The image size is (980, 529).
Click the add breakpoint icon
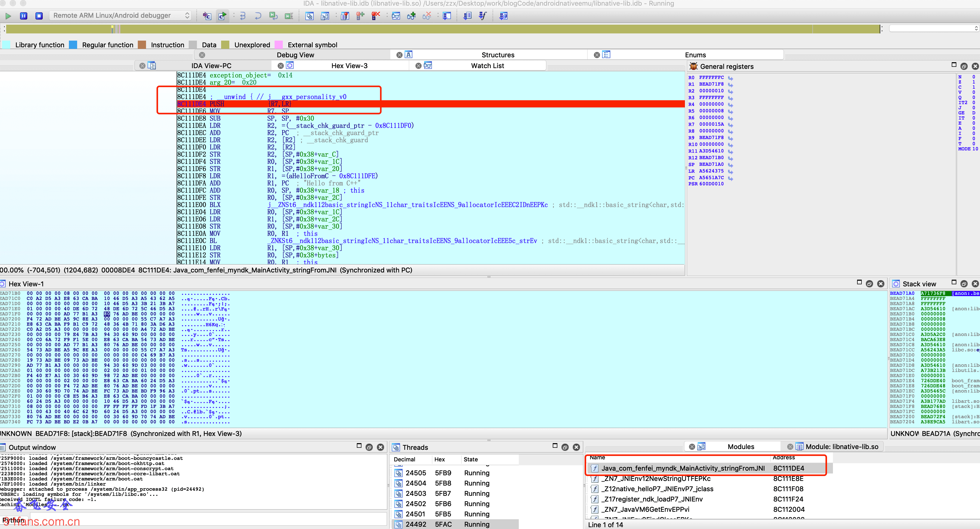click(360, 16)
